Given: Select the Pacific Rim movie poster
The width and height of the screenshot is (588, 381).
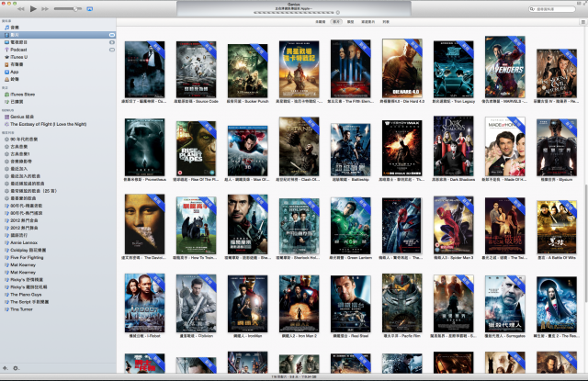Looking at the screenshot, I should pos(402,303).
